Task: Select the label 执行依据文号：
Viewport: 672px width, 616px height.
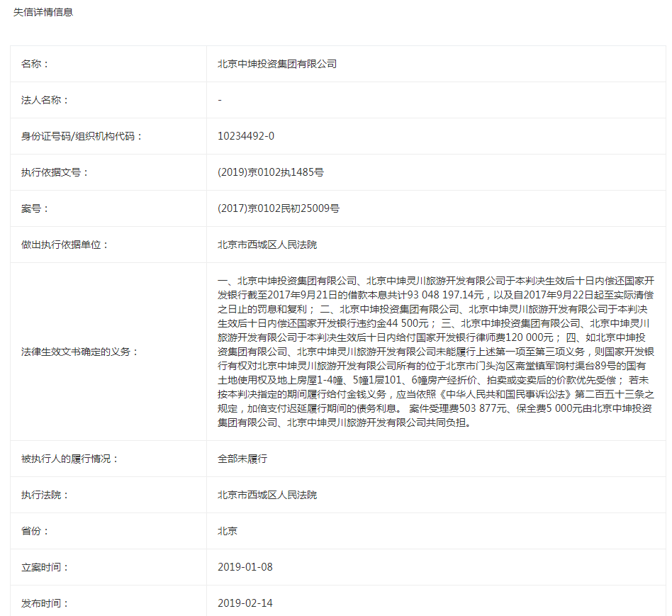Action: tap(55, 172)
